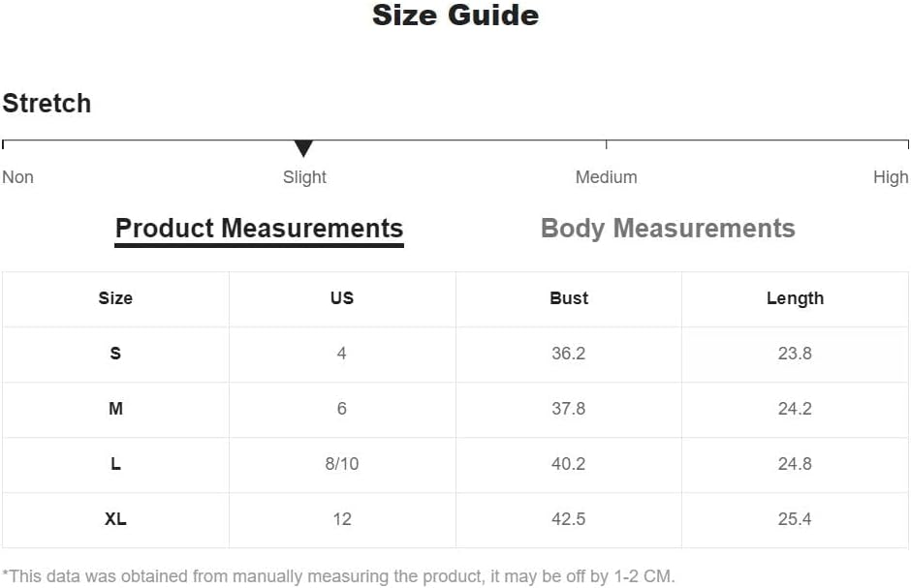The width and height of the screenshot is (911, 588).
Task: Select the Product Measurements tab
Action: pyautogui.click(x=259, y=229)
